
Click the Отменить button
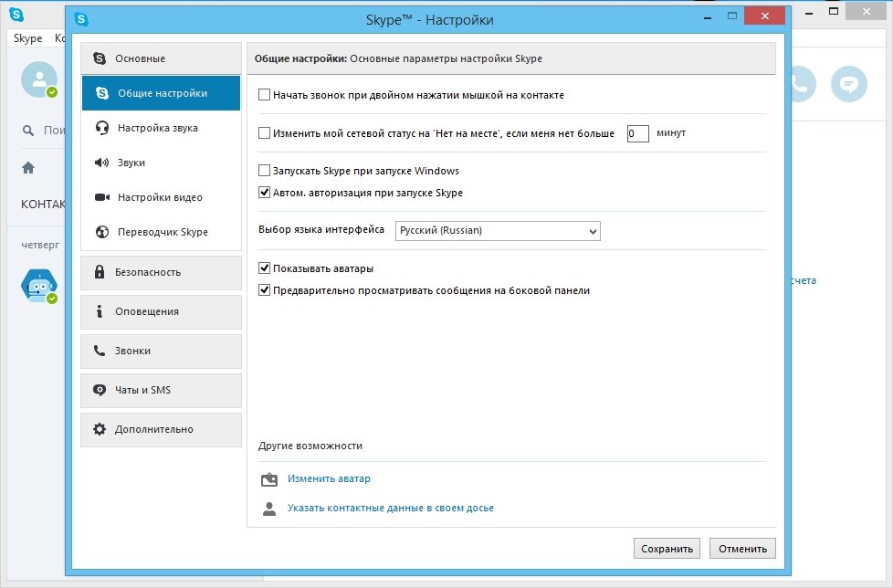(x=742, y=549)
